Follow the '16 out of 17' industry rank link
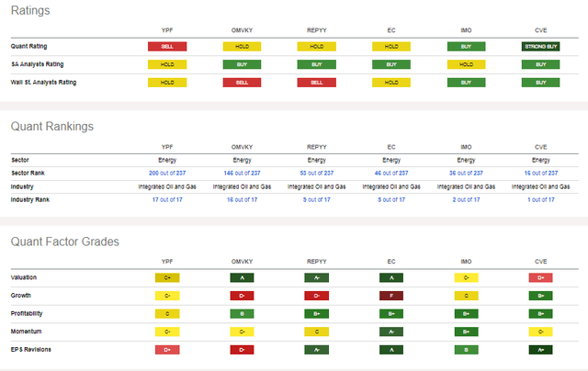The image size is (588, 371). [x=242, y=200]
